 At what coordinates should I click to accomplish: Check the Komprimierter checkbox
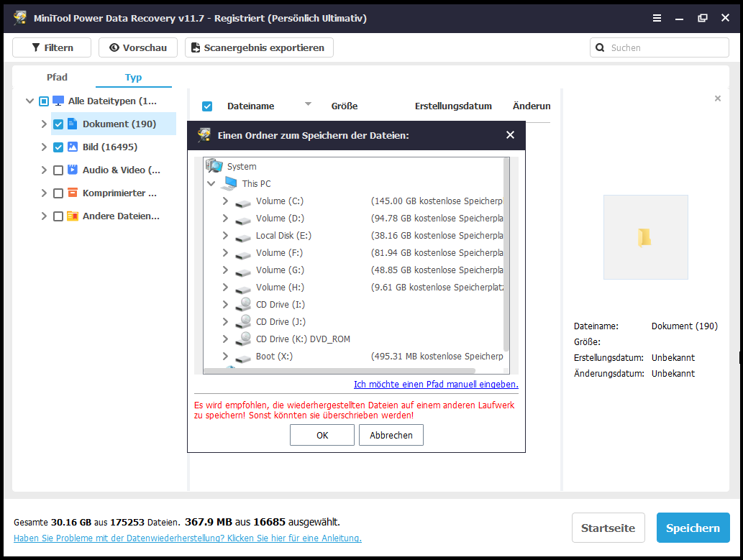pyautogui.click(x=58, y=193)
